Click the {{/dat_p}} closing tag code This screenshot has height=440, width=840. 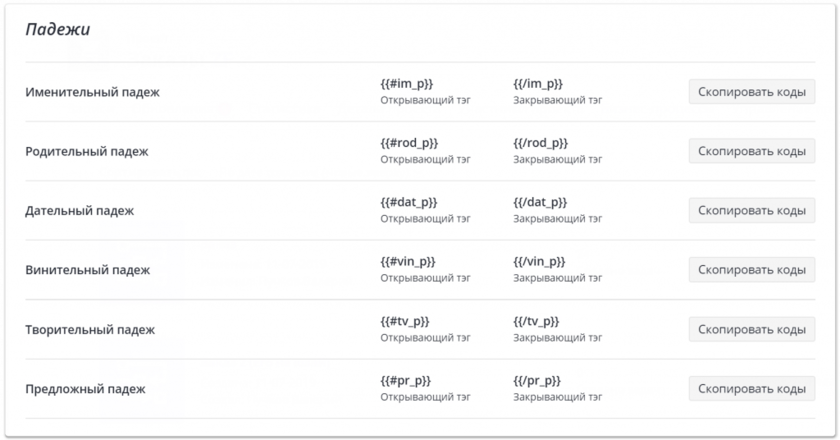[541, 202]
